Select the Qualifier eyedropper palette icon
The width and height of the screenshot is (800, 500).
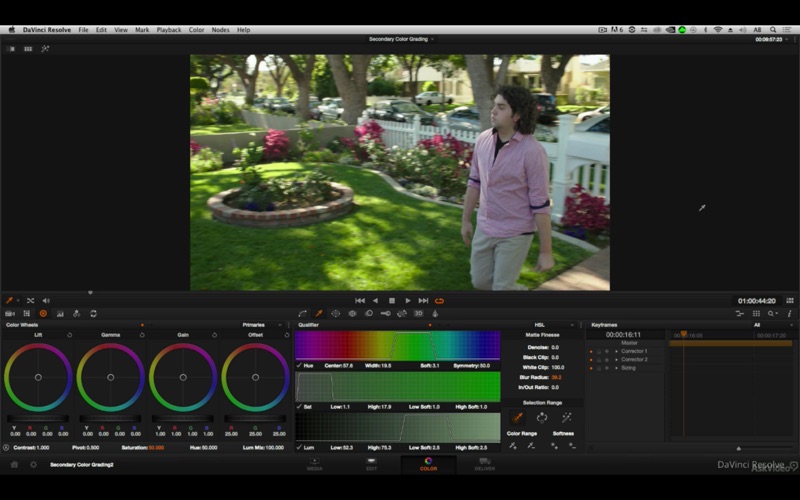click(319, 314)
